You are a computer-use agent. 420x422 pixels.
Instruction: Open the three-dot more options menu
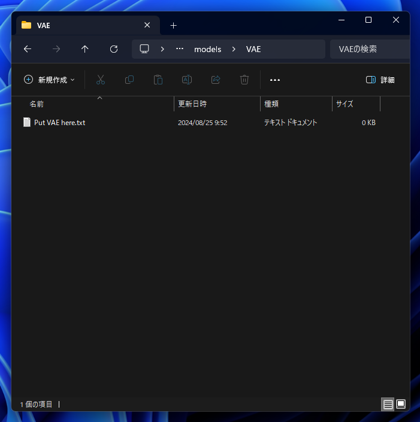click(x=275, y=80)
